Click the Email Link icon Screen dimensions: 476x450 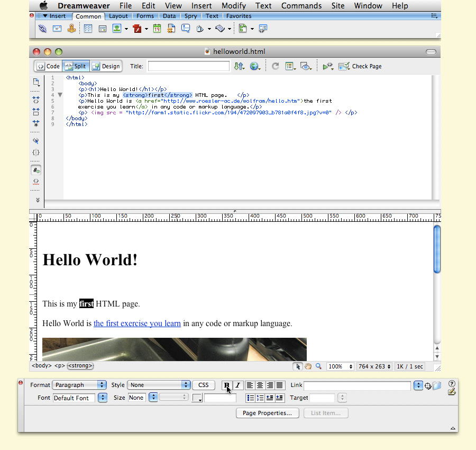tap(57, 28)
